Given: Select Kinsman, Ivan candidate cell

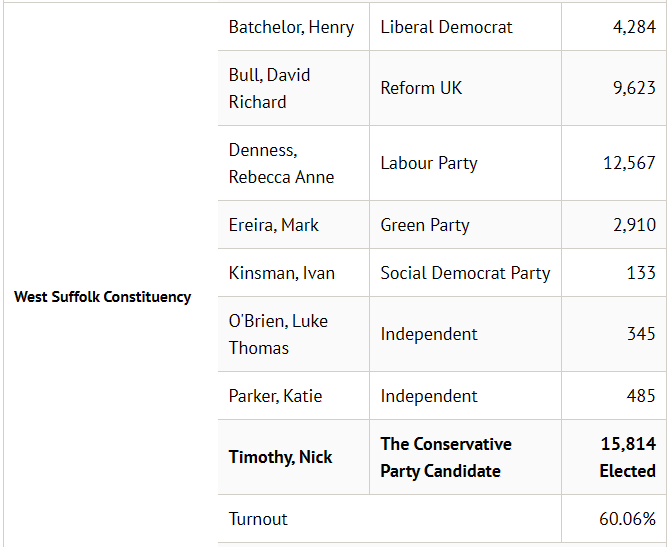Looking at the screenshot, I should click(294, 273).
